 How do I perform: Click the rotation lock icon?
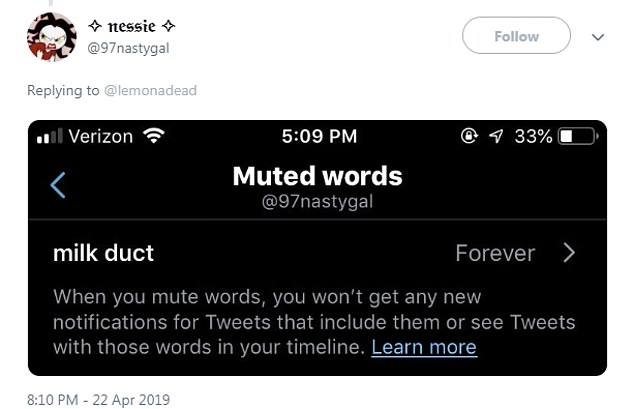[x=469, y=136]
